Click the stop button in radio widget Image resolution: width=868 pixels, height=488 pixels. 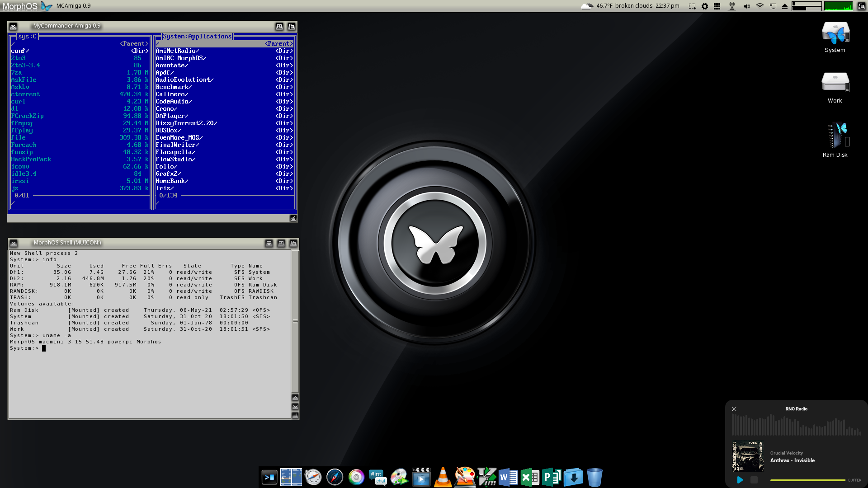click(x=754, y=480)
